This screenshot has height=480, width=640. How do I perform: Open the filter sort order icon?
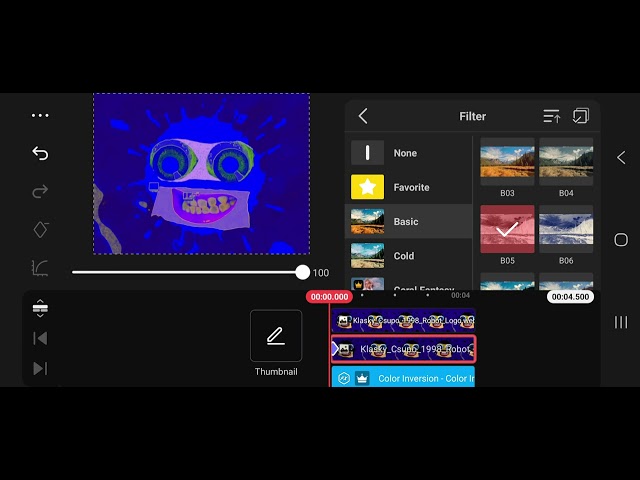click(551, 116)
